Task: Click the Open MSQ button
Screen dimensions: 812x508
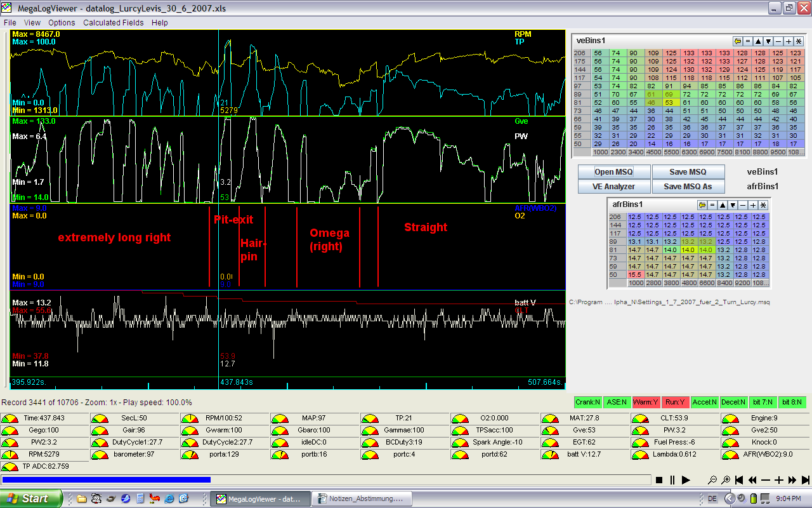Action: click(x=613, y=172)
